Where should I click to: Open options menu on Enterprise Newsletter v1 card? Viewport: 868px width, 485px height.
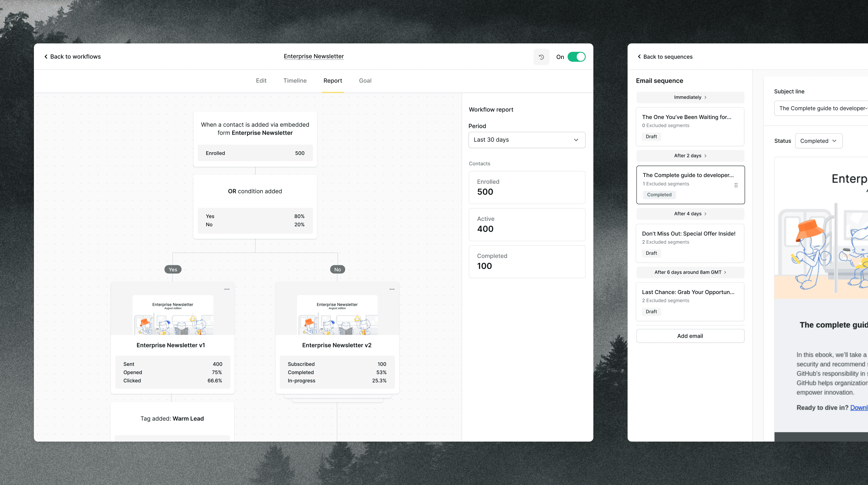pos(227,289)
